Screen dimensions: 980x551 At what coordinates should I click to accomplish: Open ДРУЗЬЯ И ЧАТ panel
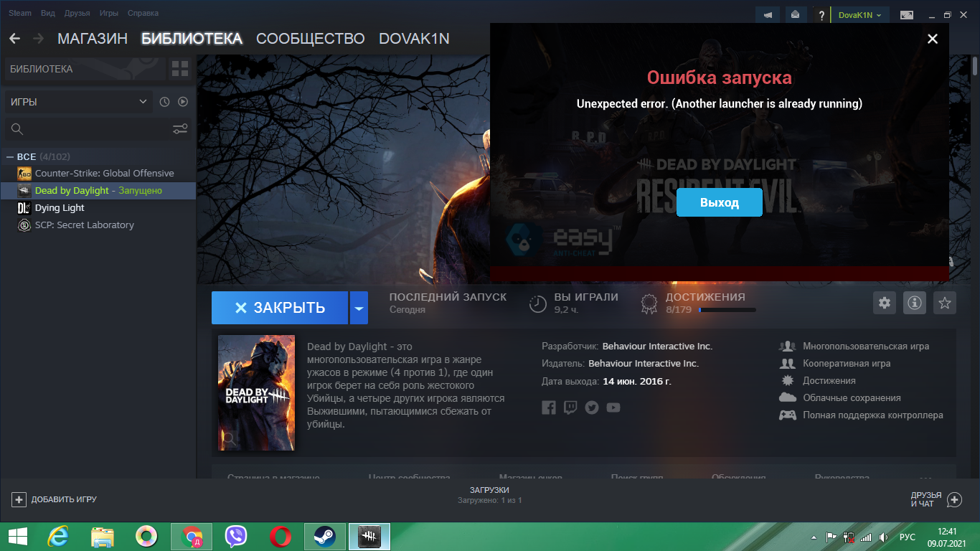pos(936,499)
